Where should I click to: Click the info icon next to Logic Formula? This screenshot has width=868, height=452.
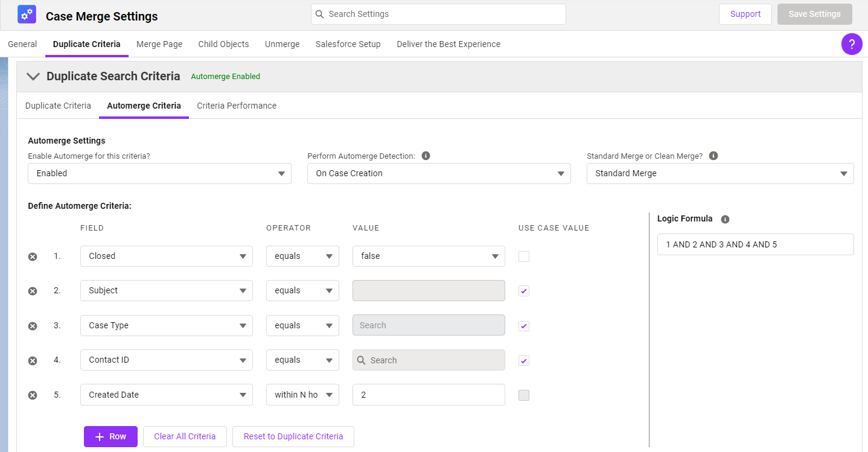click(725, 219)
